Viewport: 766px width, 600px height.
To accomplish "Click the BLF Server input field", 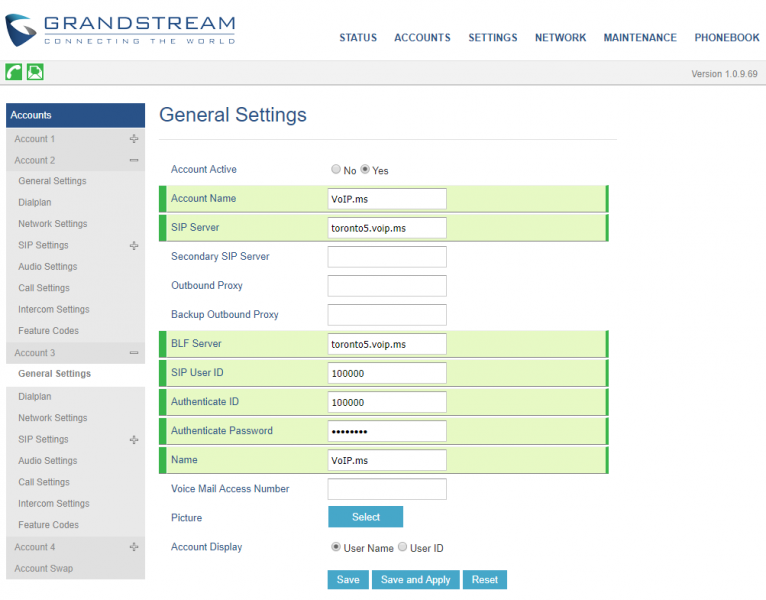I will coord(387,344).
